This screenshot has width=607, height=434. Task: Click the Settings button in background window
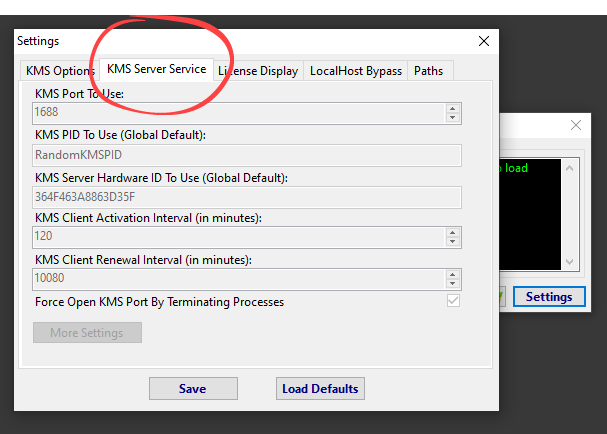tap(548, 297)
